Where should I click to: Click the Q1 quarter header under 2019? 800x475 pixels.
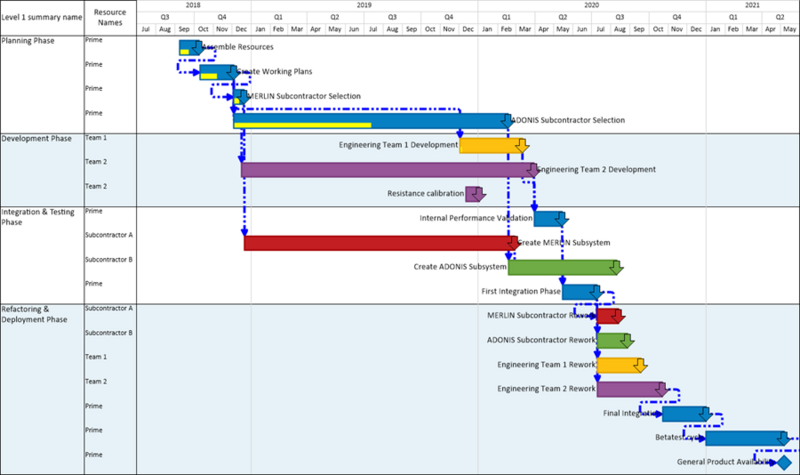tap(278, 17)
